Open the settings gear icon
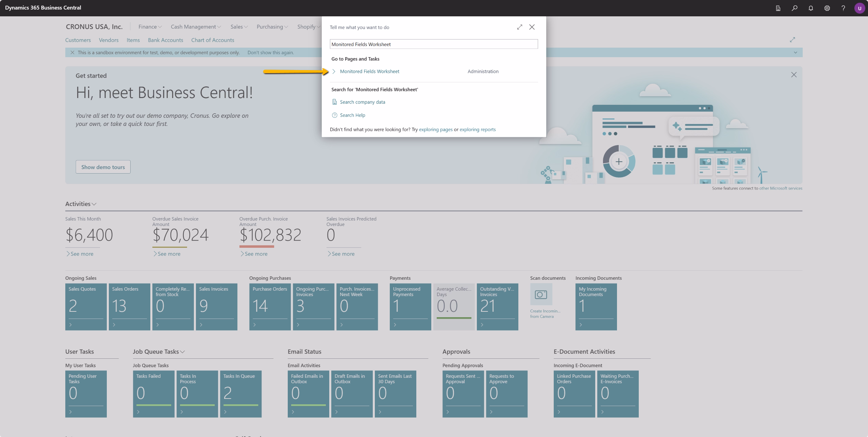Viewport: 868px width, 437px height. pos(827,8)
